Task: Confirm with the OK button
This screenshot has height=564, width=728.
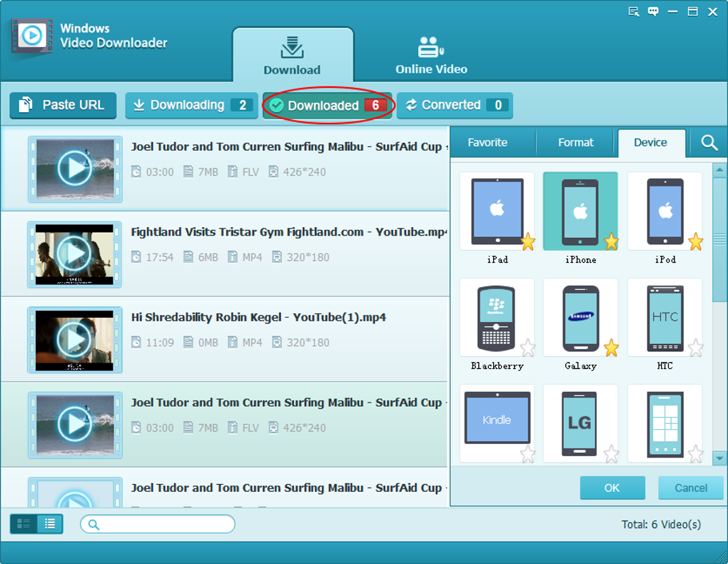Action: pos(612,488)
